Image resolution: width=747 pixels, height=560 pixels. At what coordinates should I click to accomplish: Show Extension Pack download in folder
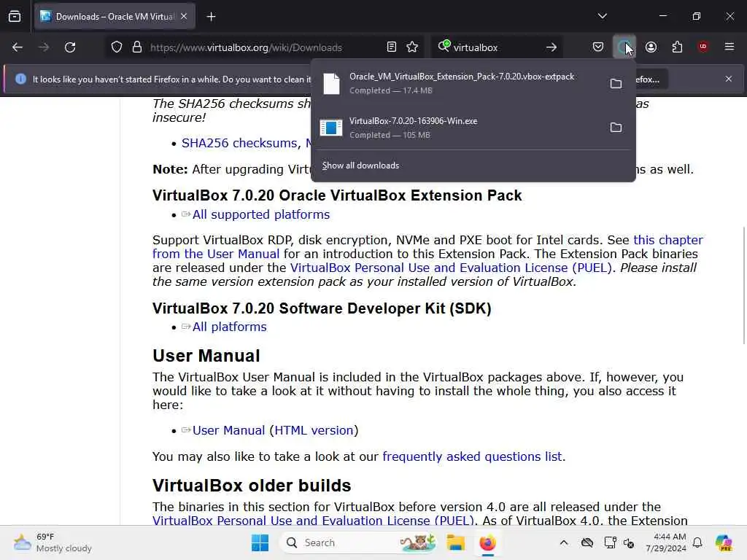click(x=616, y=83)
